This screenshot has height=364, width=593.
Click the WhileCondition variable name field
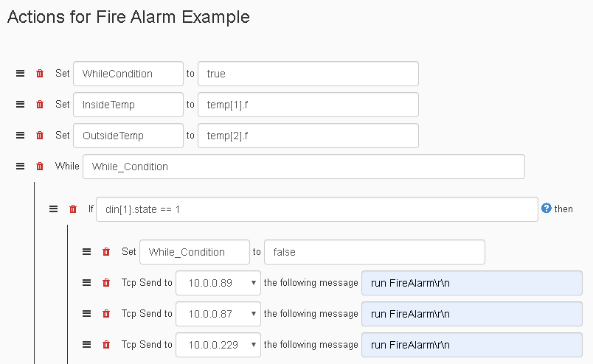(x=128, y=74)
